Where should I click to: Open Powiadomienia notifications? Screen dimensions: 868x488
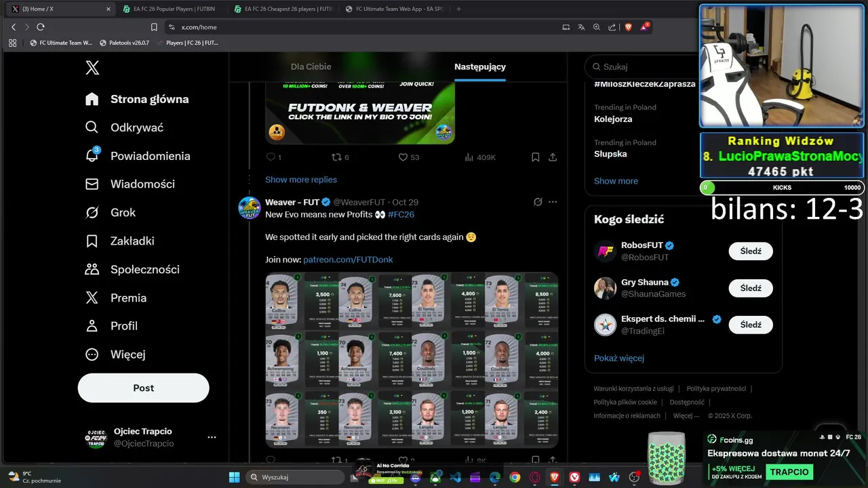pyautogui.click(x=138, y=156)
